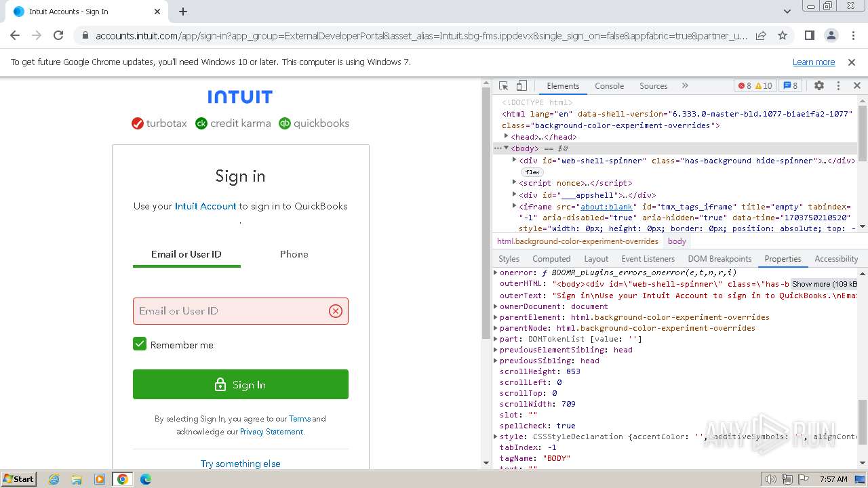
Task: Open the Computed pane tab
Action: [x=551, y=259]
